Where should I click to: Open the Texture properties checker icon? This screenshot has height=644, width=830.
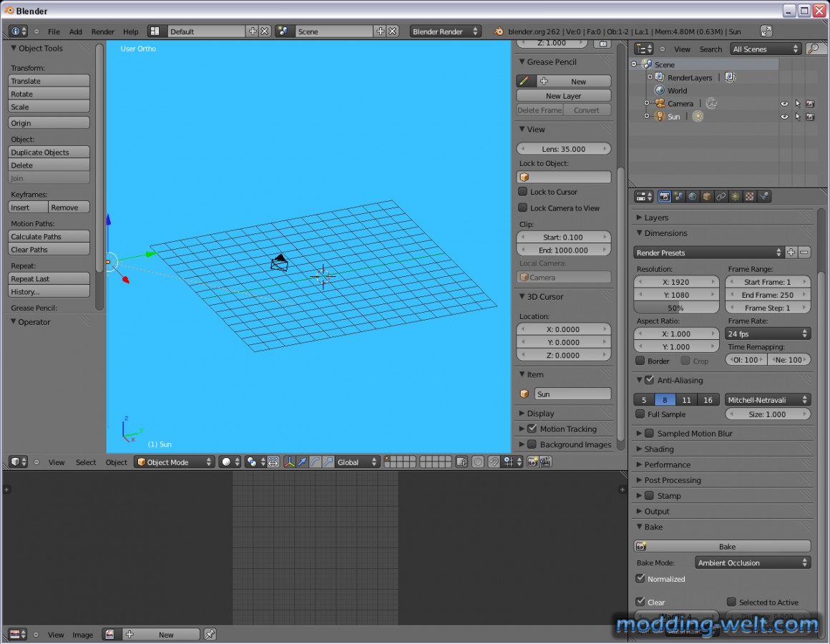(x=750, y=197)
